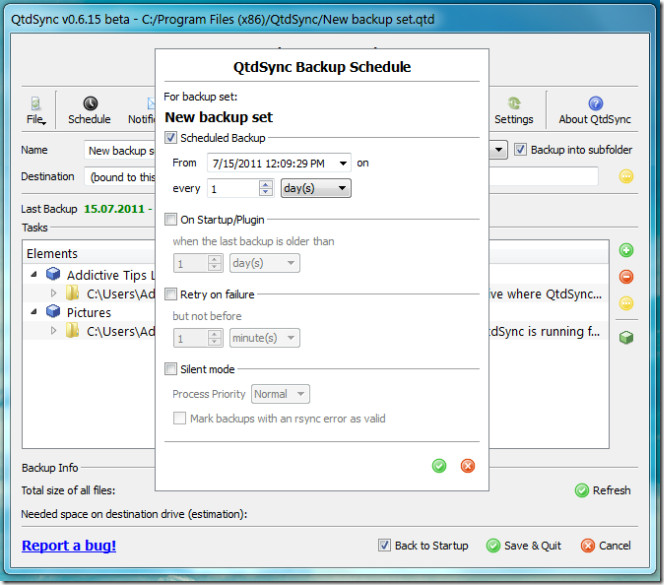Select the Pictures tree row text
The height and width of the screenshot is (585, 664).
[x=89, y=312]
